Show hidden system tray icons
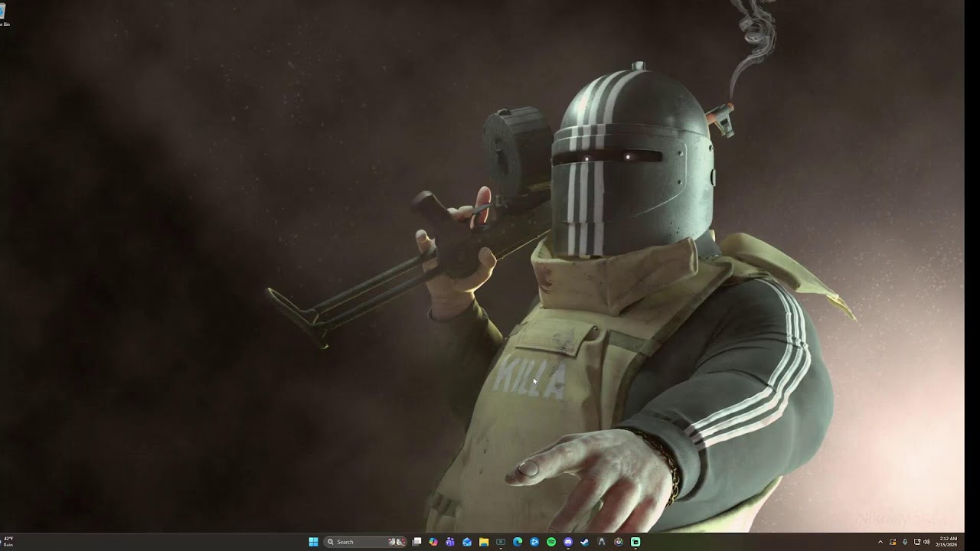This screenshot has width=980, height=551. 880,542
